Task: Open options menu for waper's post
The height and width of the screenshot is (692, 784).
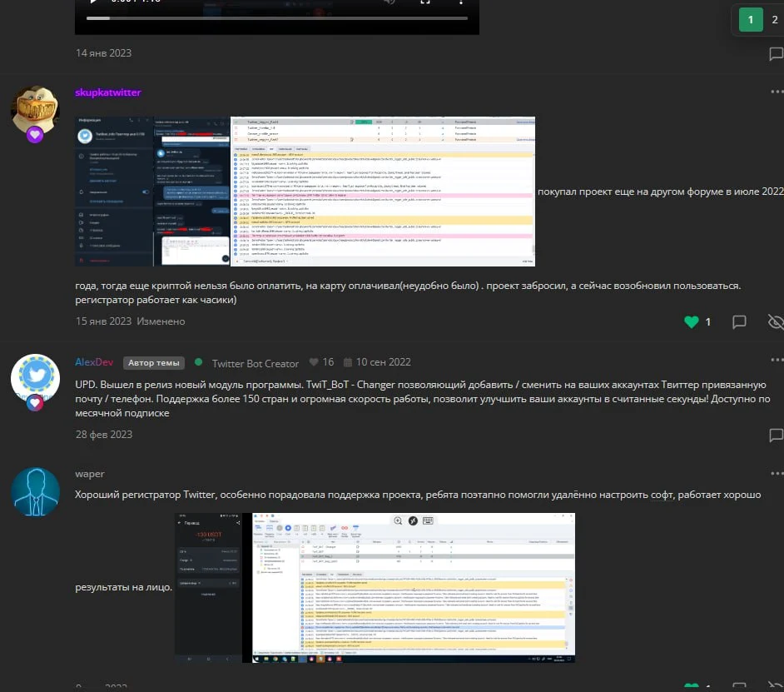Action: click(777, 473)
